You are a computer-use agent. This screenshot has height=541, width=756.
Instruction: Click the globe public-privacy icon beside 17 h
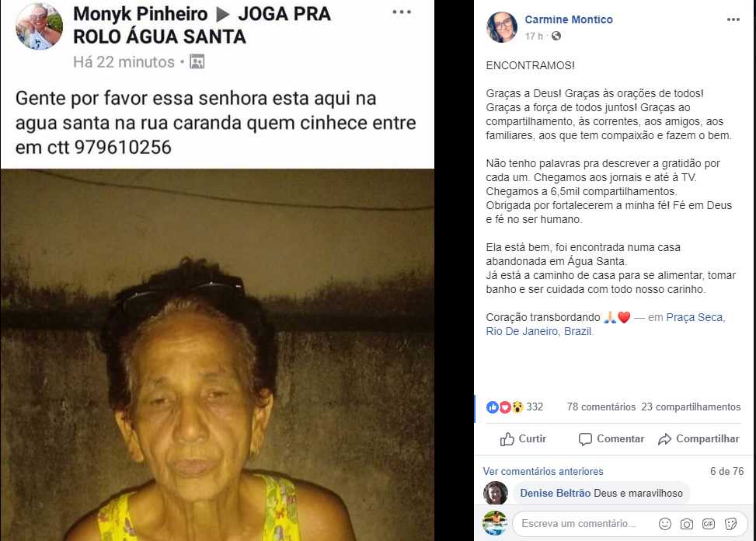[556, 37]
